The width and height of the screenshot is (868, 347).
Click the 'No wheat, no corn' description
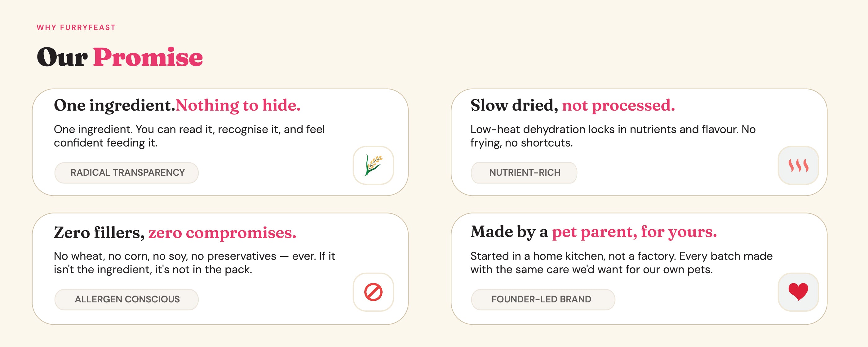[194, 263]
